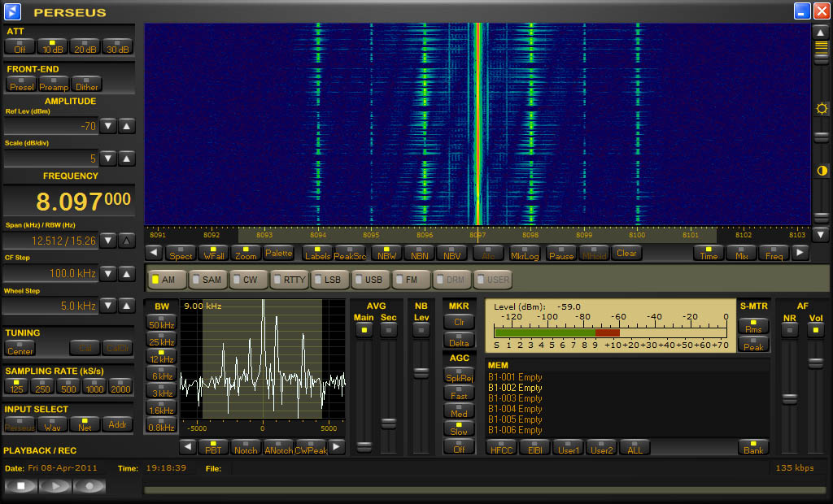Select LSB mode
This screenshot has height=504, width=833.
pyautogui.click(x=330, y=280)
